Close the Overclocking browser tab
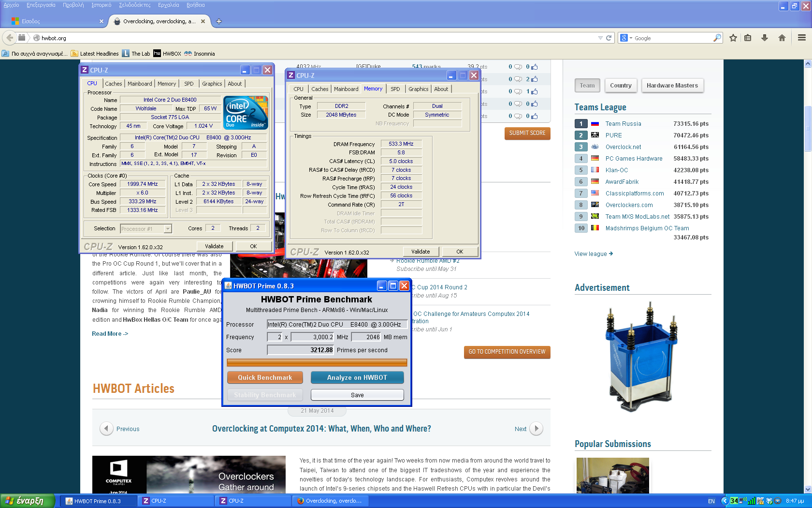Viewport: 812px width, 508px height. 203,21
